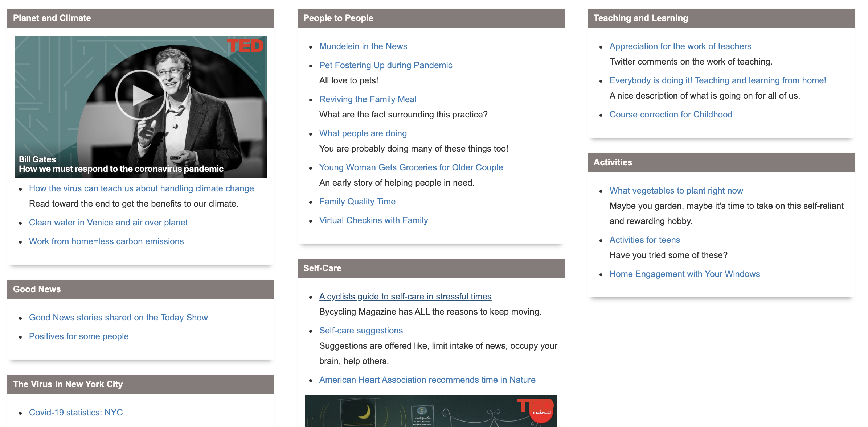Image resolution: width=868 pixels, height=427 pixels.
Task: Open Course correction for Childhood link
Action: click(671, 115)
